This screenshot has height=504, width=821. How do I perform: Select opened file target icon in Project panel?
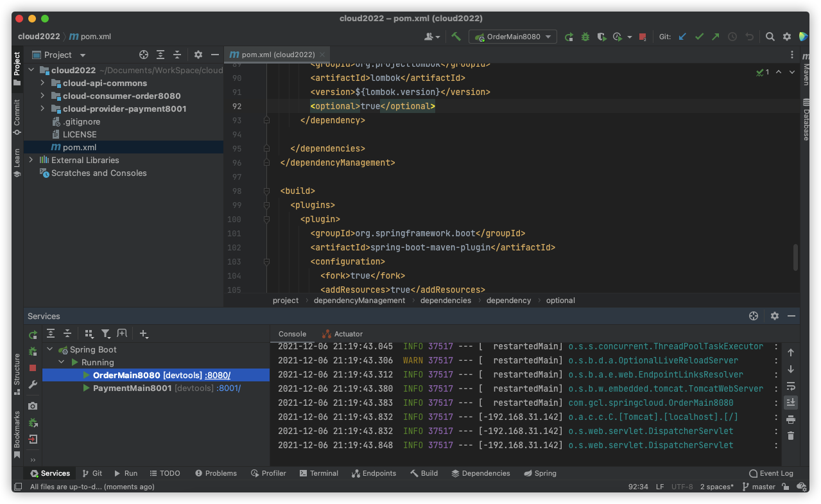tap(144, 55)
